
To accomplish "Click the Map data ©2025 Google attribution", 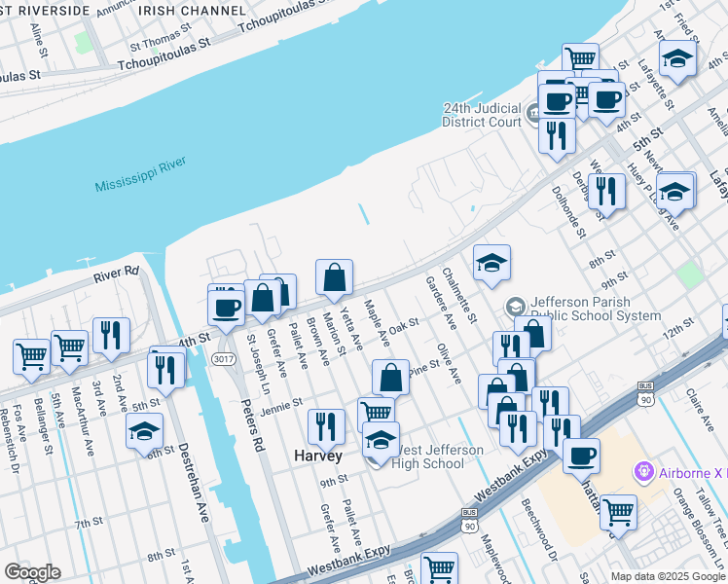I will [x=668, y=576].
